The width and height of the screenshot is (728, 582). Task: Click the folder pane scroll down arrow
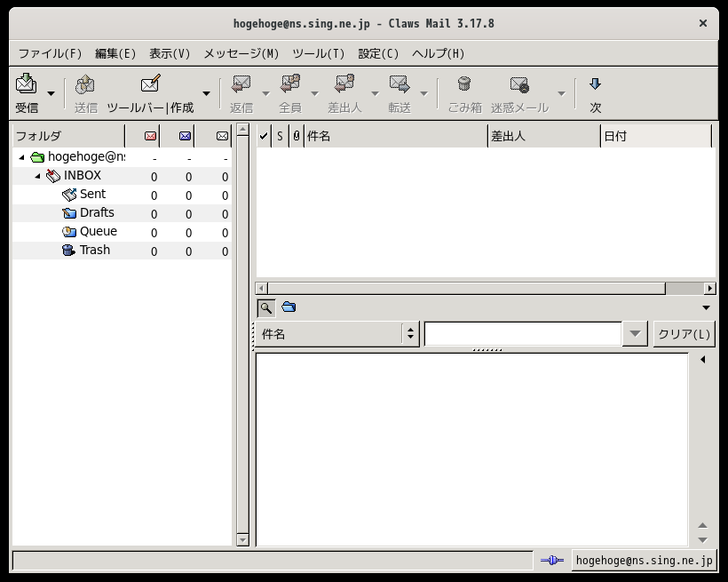pyautogui.click(x=243, y=539)
